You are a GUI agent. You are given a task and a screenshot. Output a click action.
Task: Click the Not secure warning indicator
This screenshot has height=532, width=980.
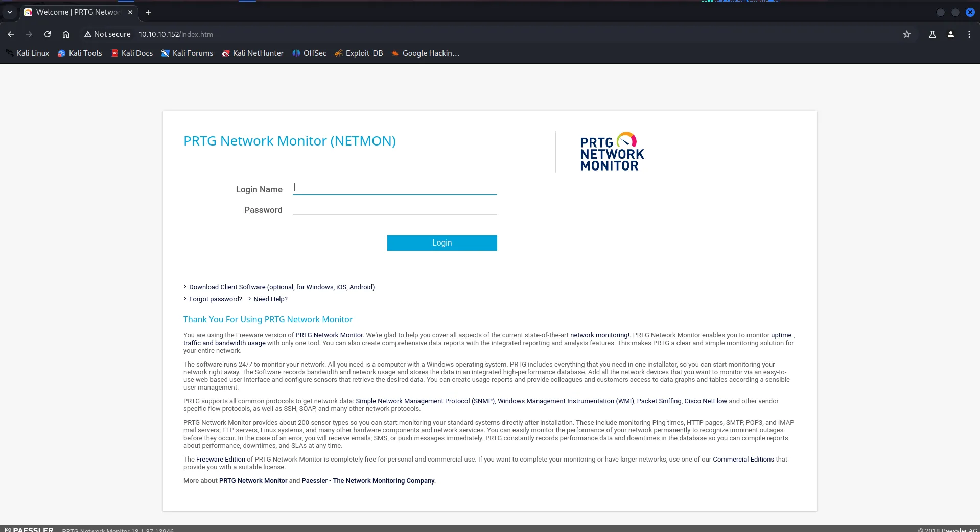pos(107,34)
